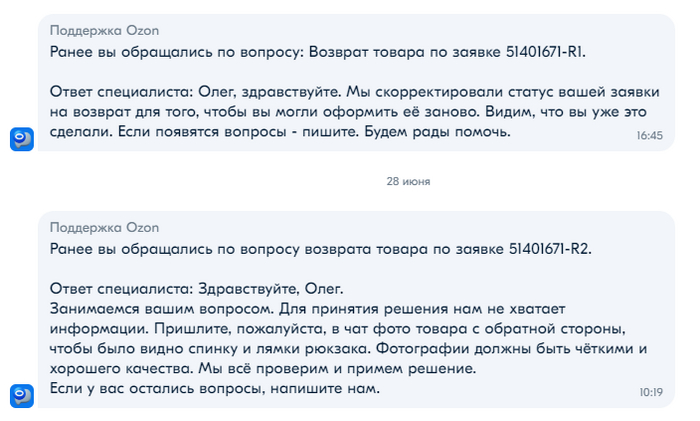Click the Ozon avatar beside the 10:19 message

pyautogui.click(x=22, y=395)
